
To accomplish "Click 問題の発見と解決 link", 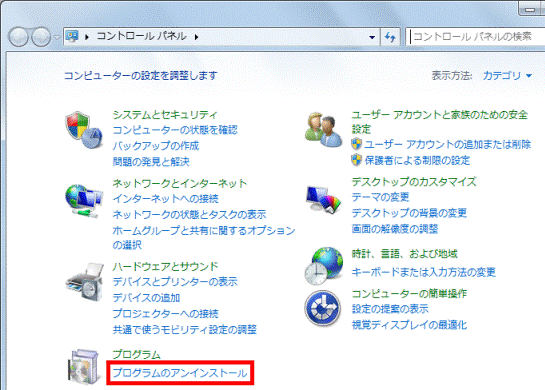I will [x=151, y=162].
